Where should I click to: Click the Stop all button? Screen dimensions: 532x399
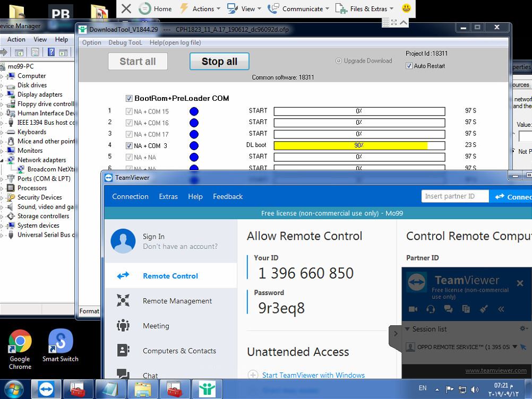(219, 62)
